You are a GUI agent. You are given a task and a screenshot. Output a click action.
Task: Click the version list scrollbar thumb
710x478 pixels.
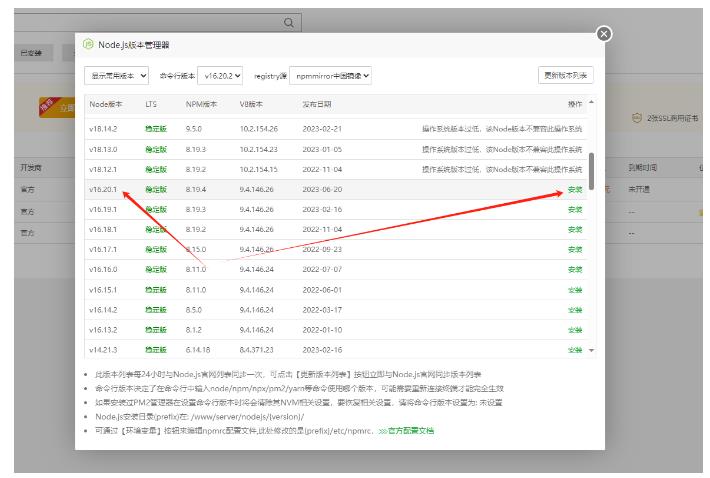[591, 171]
